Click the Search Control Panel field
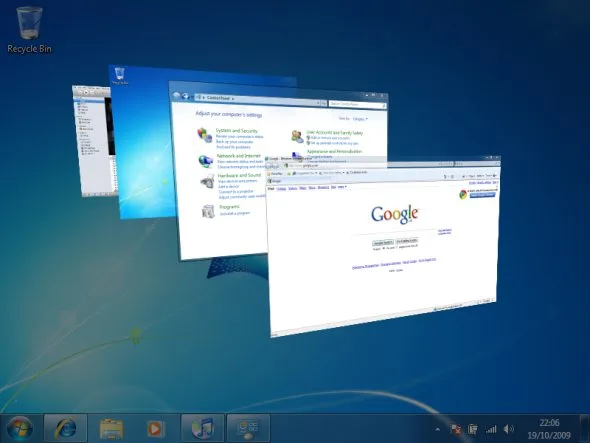This screenshot has height=443, width=590. coord(357,104)
